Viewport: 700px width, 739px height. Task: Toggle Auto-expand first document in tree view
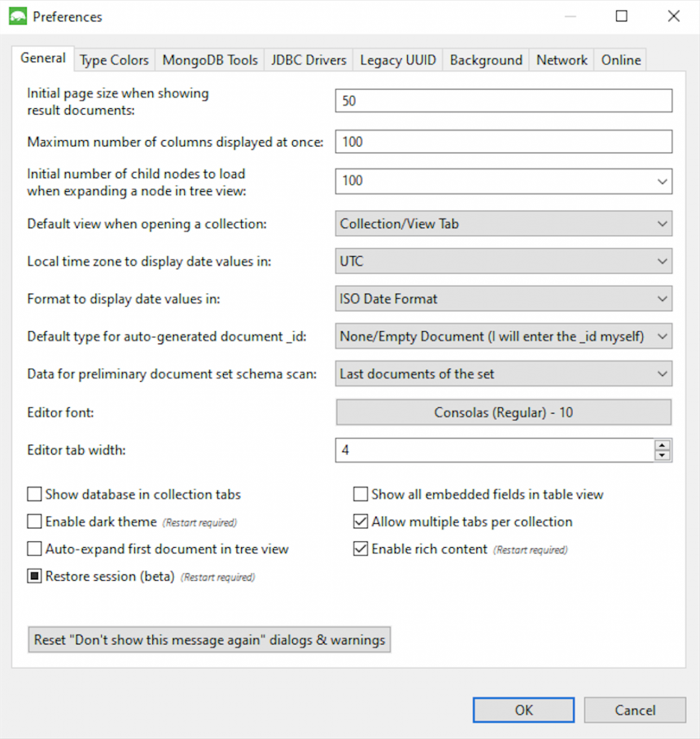point(35,548)
